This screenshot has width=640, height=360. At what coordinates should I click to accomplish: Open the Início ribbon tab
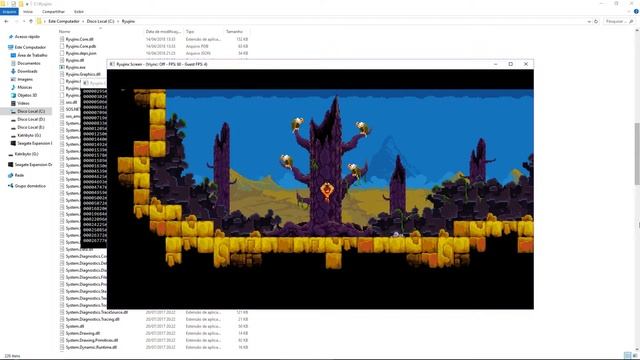(28, 12)
